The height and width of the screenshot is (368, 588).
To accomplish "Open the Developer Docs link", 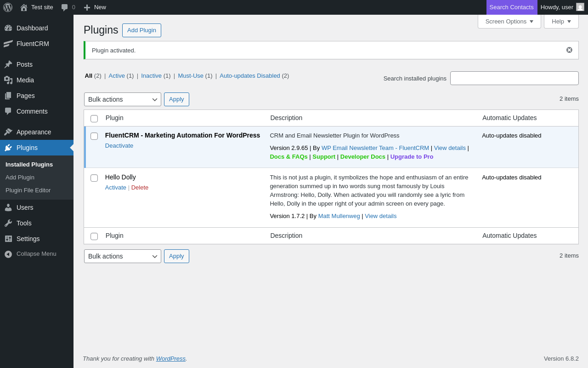I will [363, 157].
